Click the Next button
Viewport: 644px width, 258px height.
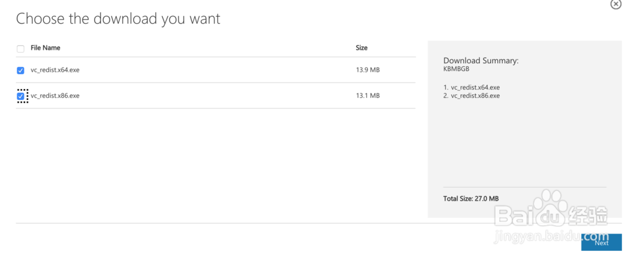click(x=601, y=243)
